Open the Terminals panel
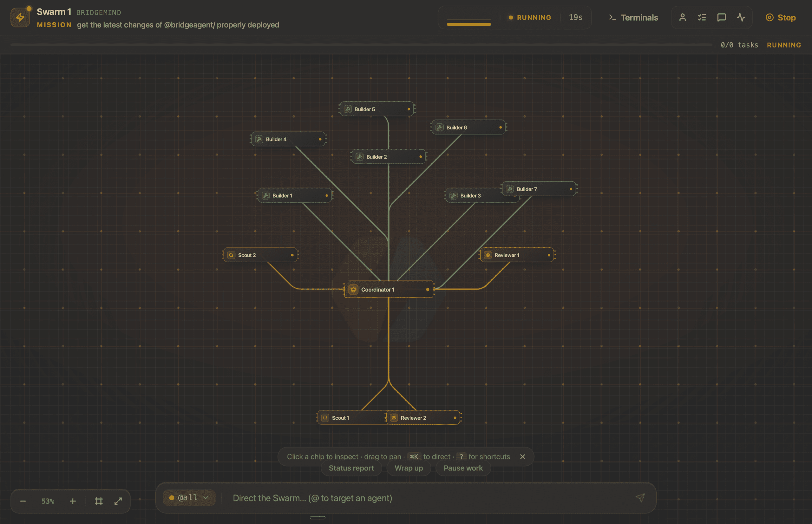Screen dimensions: 812x524 (x=633, y=17)
